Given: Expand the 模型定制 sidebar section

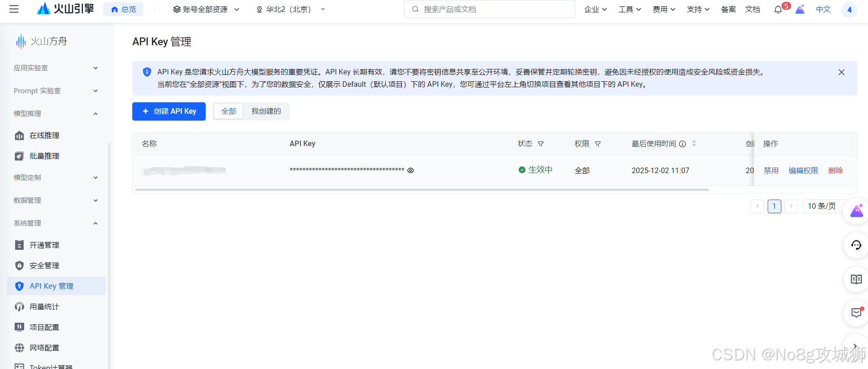Looking at the screenshot, I should tap(56, 178).
